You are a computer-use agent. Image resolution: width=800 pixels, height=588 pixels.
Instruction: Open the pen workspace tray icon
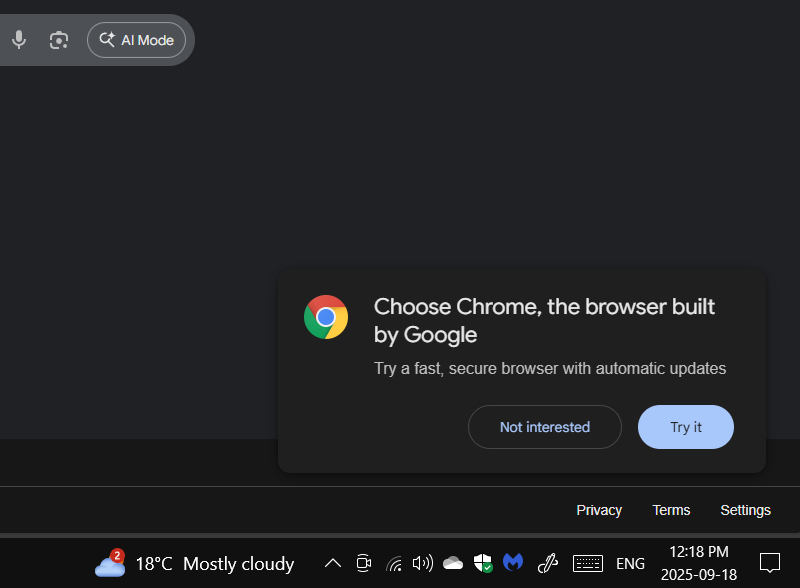tap(547, 564)
